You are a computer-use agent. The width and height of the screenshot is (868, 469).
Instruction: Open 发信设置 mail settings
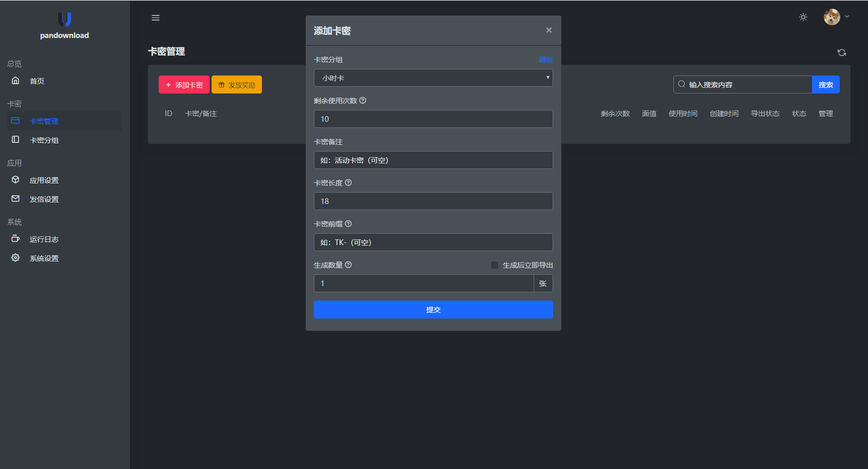[x=44, y=199]
